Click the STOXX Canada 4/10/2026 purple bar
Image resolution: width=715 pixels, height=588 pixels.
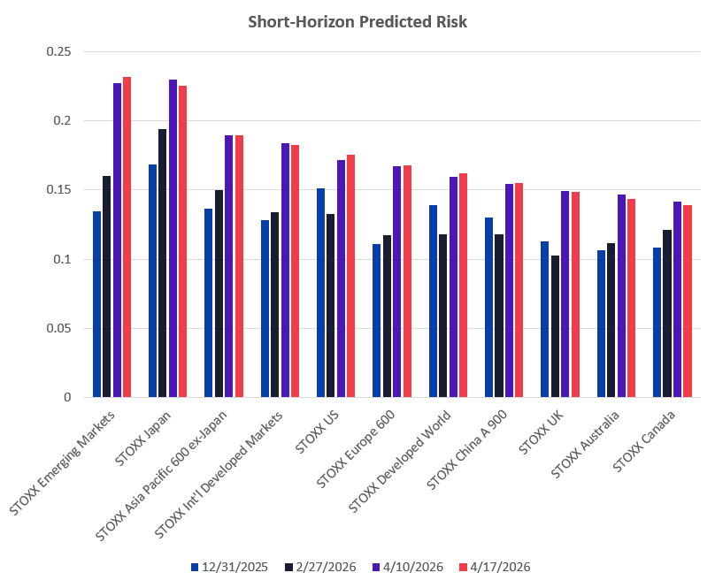click(677, 300)
